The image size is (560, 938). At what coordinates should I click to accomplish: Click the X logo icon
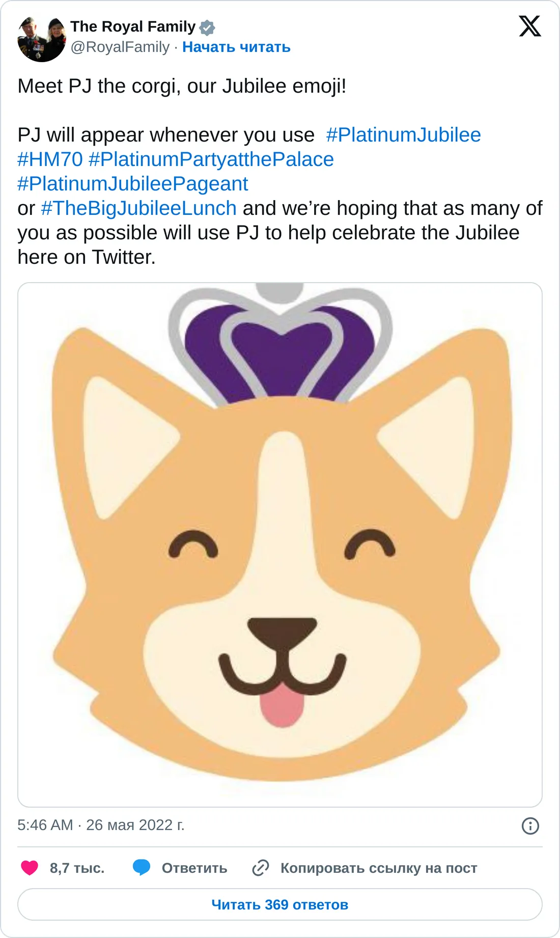(x=529, y=26)
